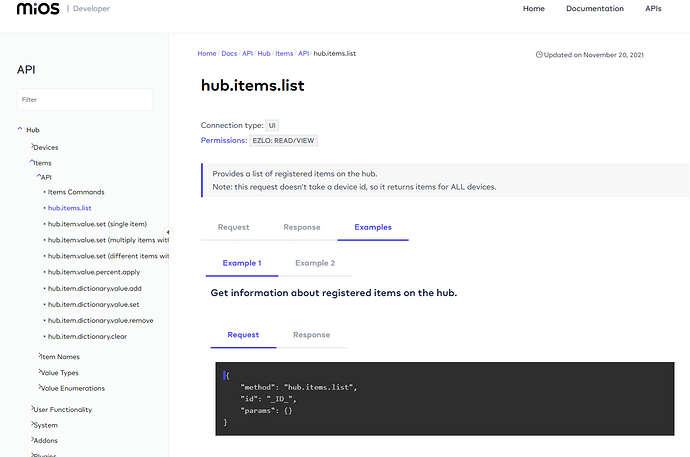The width and height of the screenshot is (690, 457).
Task: Open APIs in the top navigation
Action: click(x=653, y=8)
